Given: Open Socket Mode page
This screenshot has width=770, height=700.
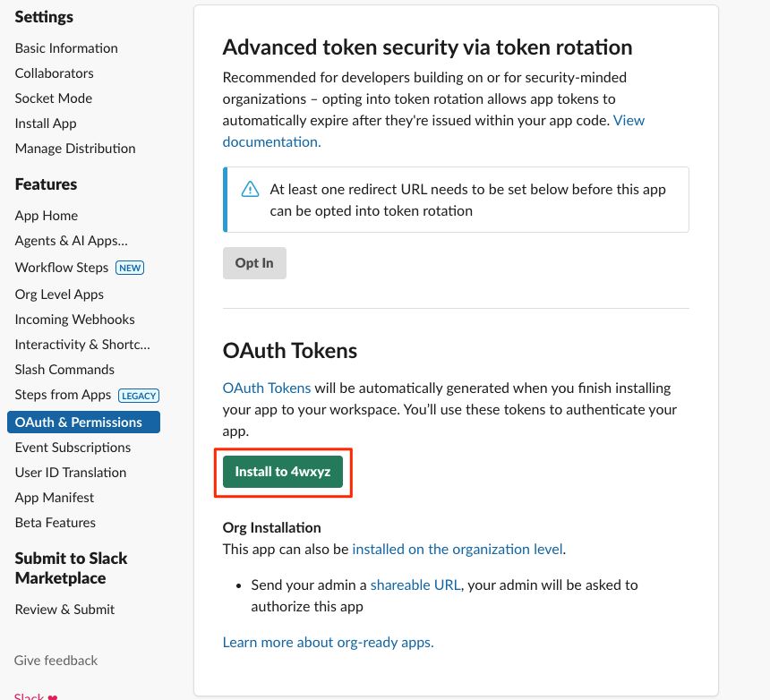Looking at the screenshot, I should pyautogui.click(x=54, y=98).
